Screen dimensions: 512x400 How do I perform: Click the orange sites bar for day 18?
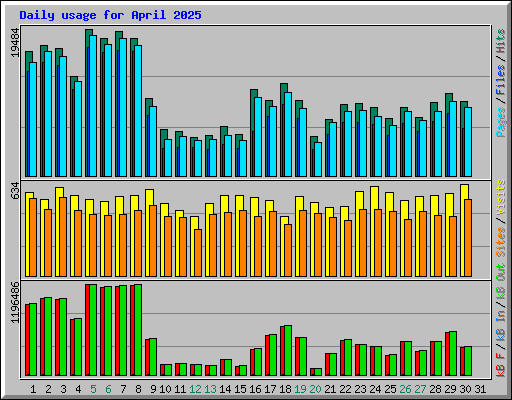pos(288,251)
